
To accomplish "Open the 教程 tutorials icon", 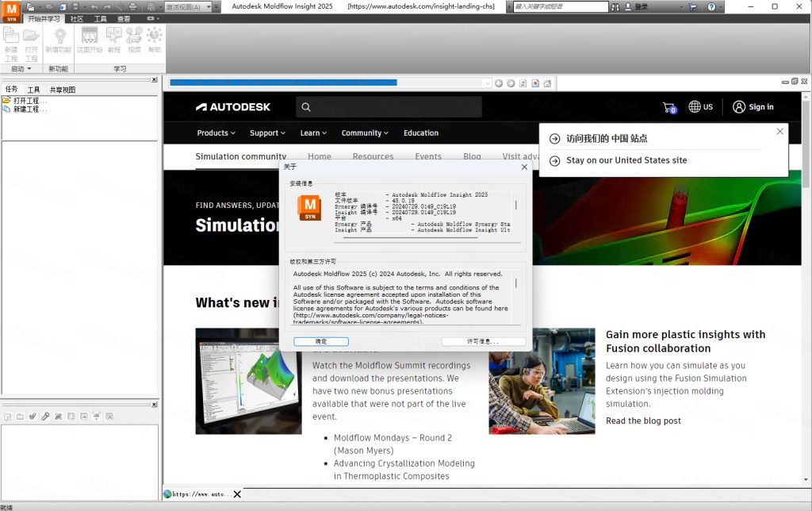I will (x=113, y=38).
